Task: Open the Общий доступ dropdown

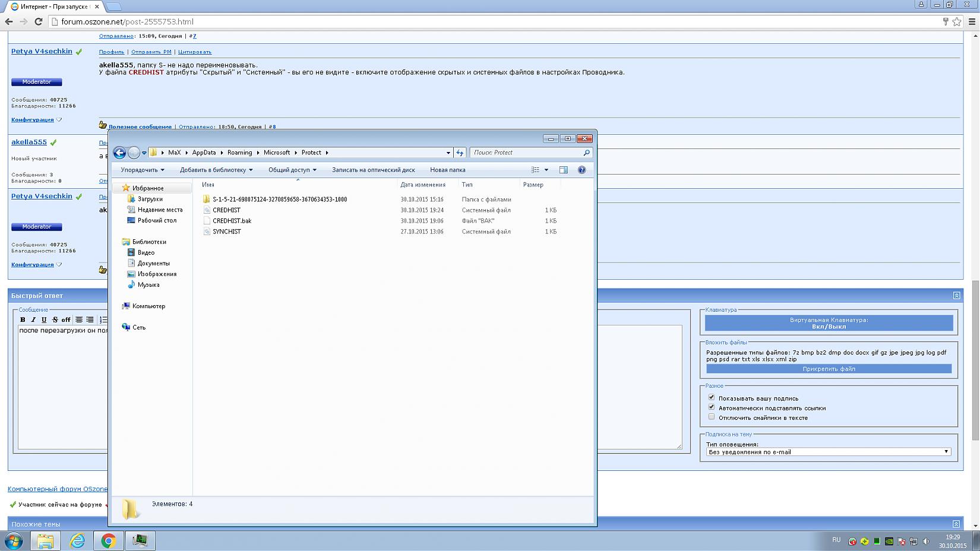Action: tap(292, 170)
